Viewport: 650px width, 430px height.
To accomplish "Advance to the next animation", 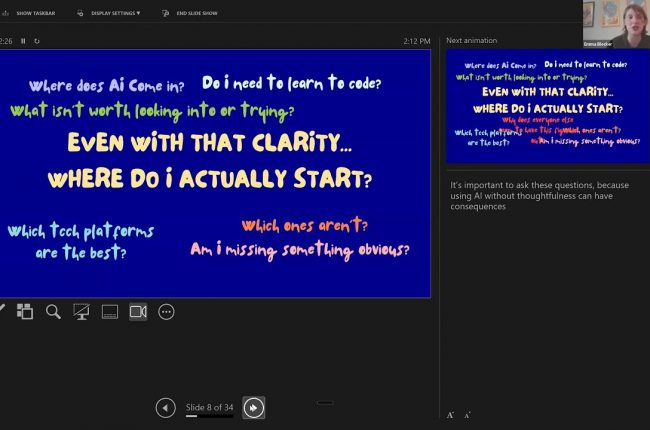I will pyautogui.click(x=254, y=407).
